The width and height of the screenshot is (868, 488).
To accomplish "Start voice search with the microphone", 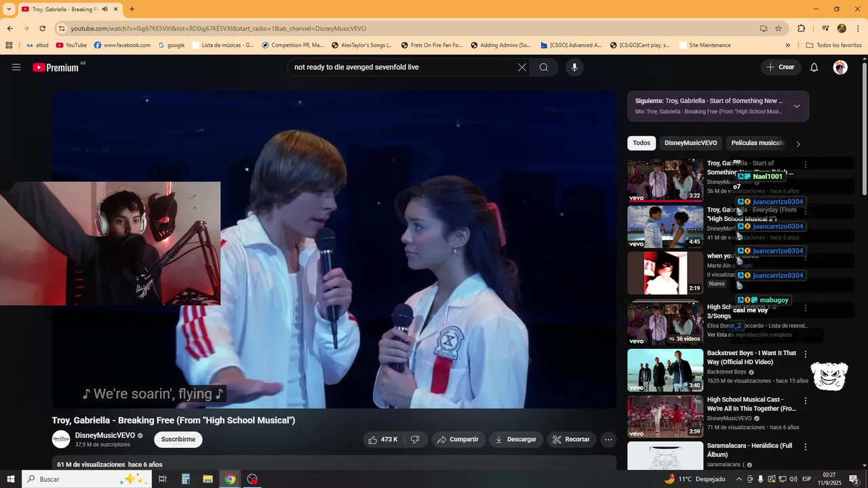I will tap(574, 67).
